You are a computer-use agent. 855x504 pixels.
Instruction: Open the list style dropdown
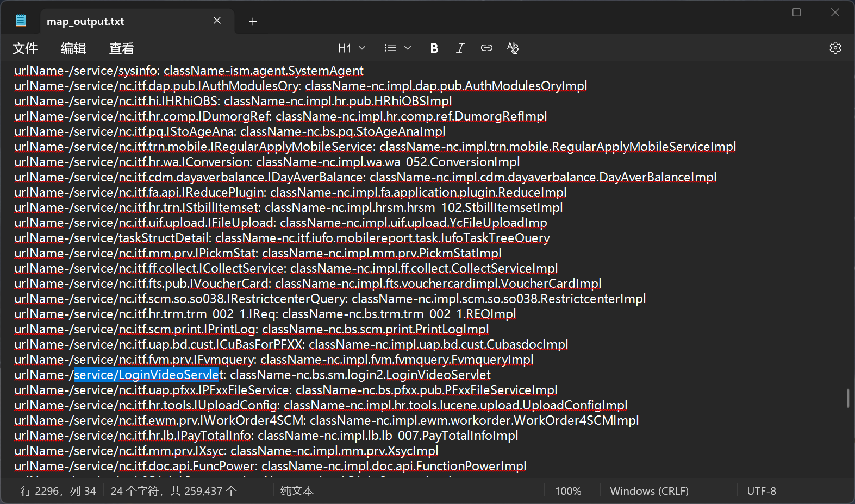point(397,48)
